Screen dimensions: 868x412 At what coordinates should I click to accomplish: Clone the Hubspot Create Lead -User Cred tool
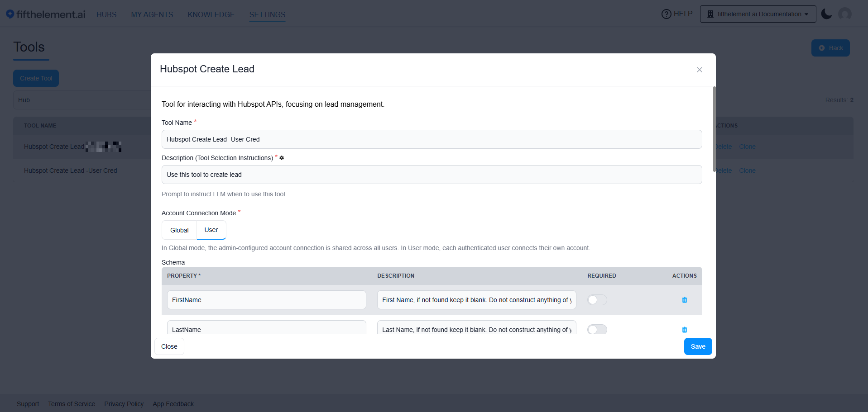pyautogui.click(x=747, y=170)
